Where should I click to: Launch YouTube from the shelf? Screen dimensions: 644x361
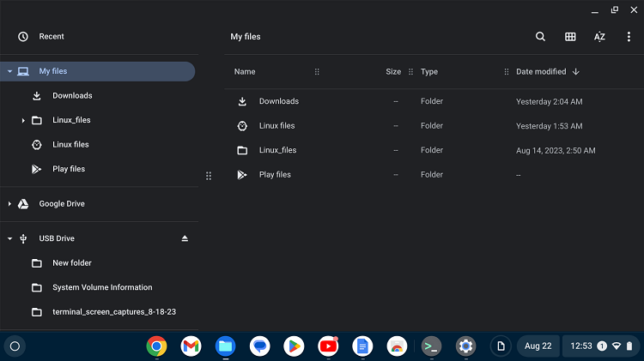tap(328, 346)
